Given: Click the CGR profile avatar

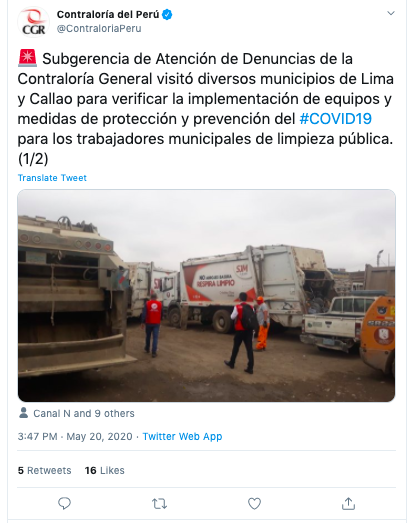Looking at the screenshot, I should tap(33, 22).
